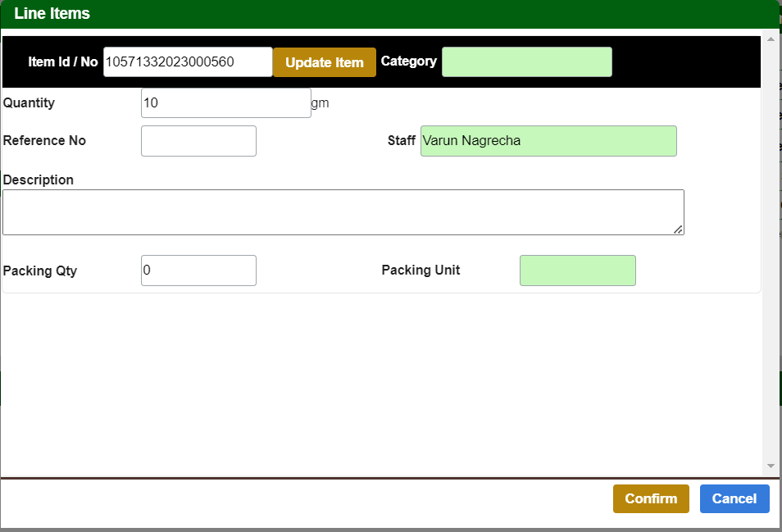Click the Item Id / No input field
Screen dimensions: 782x532
188,61
